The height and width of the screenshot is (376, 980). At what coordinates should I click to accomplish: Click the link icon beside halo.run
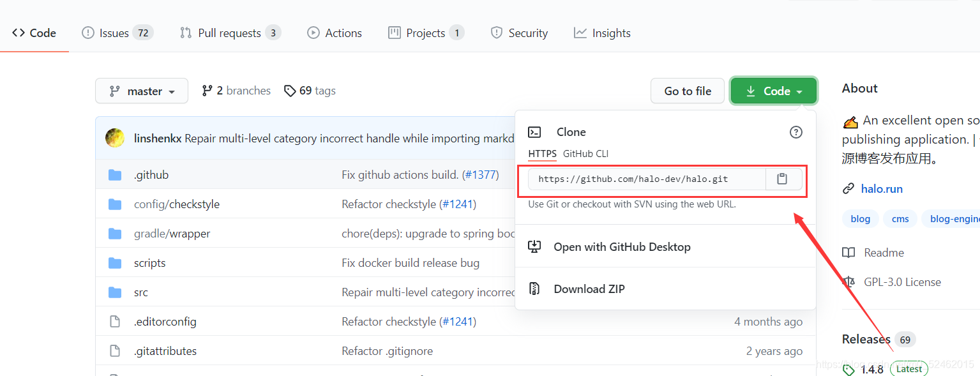(848, 189)
